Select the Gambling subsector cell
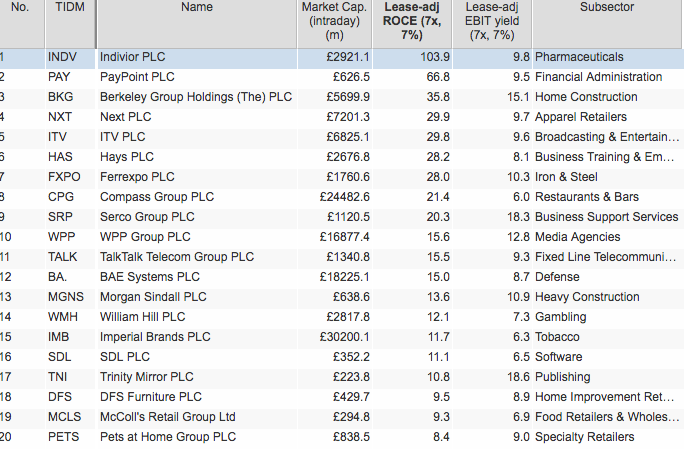This screenshot has width=684, height=450. point(561,317)
